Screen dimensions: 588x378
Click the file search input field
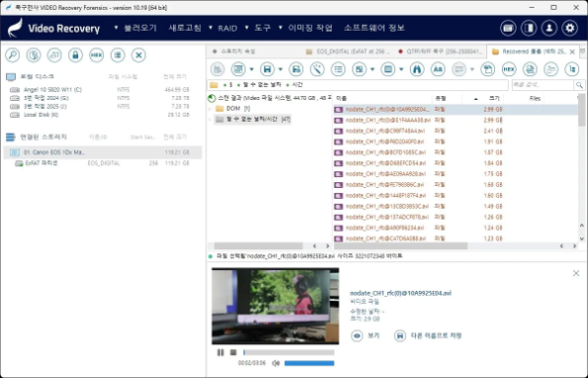(543, 85)
